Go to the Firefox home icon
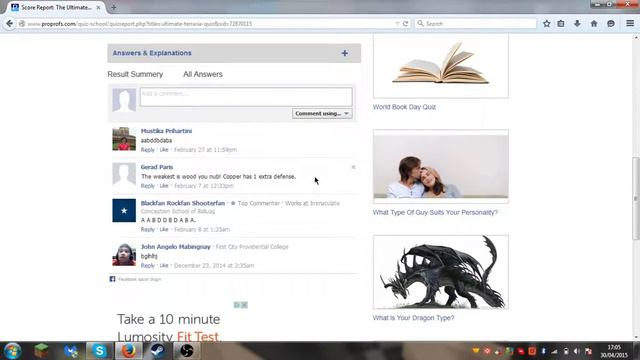The image size is (640, 360). [x=594, y=24]
